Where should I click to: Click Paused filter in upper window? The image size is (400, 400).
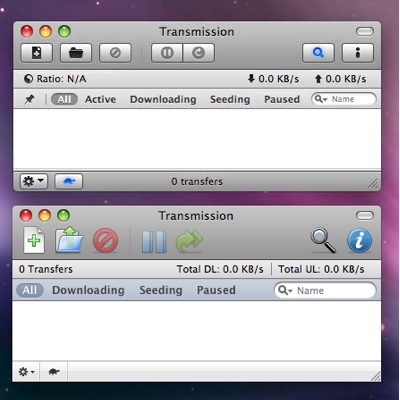[x=282, y=99]
